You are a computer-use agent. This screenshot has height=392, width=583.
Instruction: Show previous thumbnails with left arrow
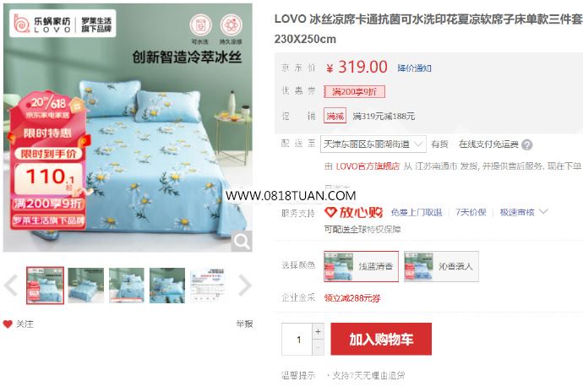(11, 286)
